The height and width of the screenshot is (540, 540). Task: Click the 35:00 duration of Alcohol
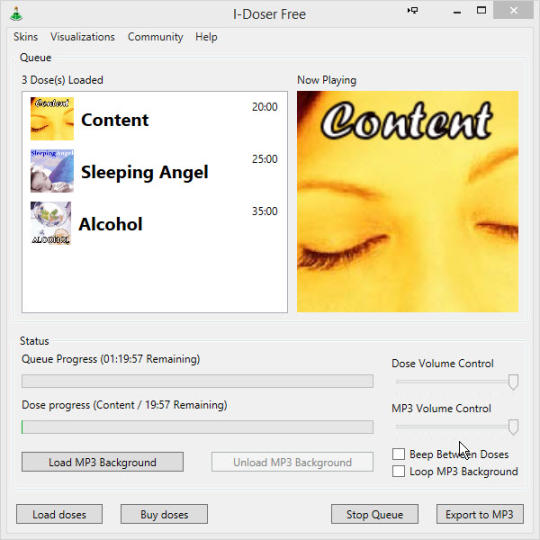265,211
